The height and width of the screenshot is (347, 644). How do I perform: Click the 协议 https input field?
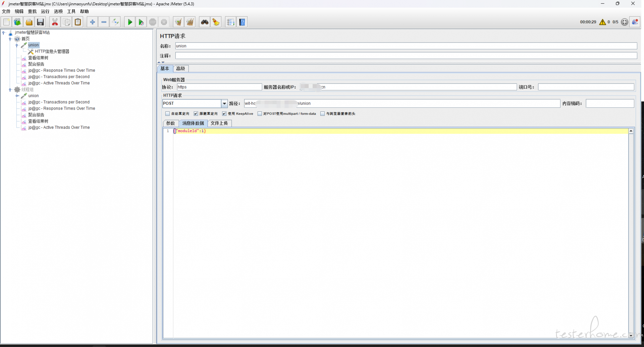point(219,87)
